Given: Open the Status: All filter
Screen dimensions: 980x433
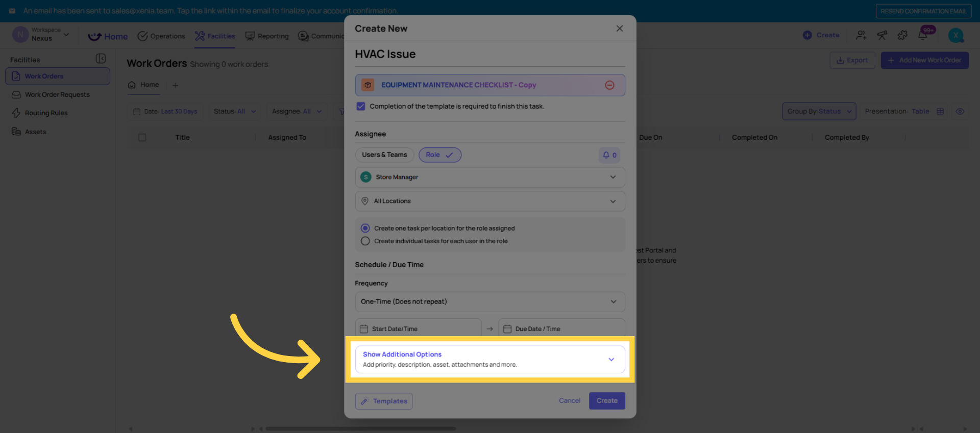Looking at the screenshot, I should click(235, 111).
